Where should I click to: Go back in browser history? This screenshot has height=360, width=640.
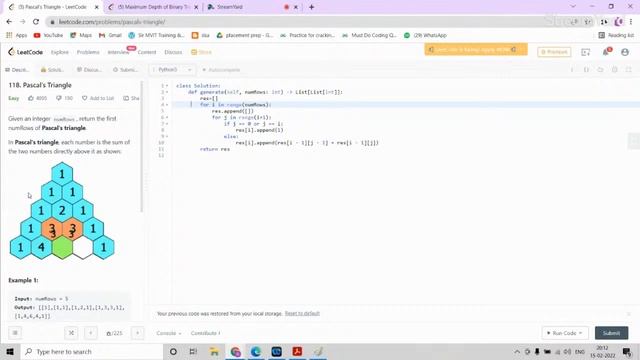[9, 22]
